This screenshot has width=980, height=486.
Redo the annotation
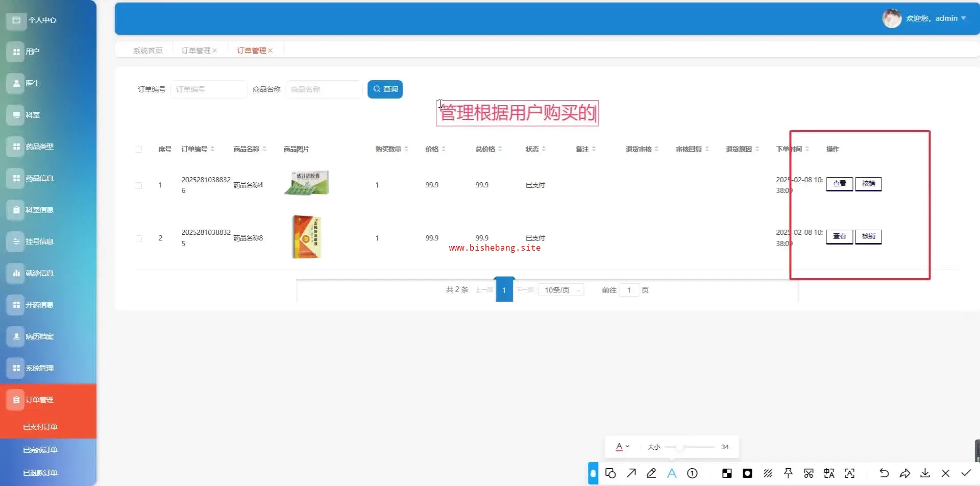click(x=904, y=473)
